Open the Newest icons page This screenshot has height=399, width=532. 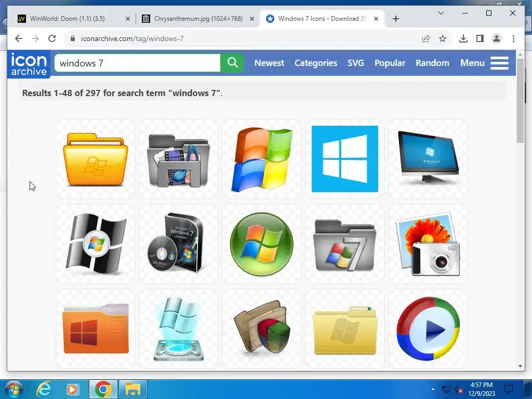pyautogui.click(x=270, y=63)
